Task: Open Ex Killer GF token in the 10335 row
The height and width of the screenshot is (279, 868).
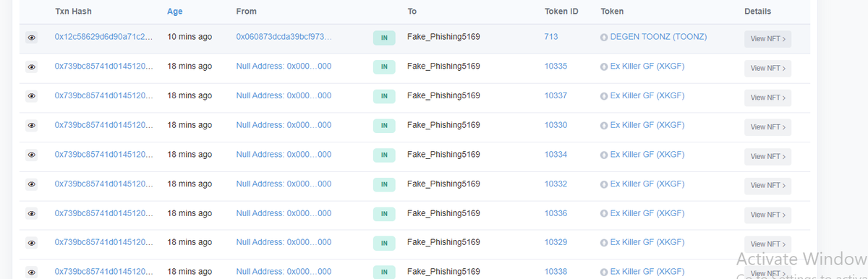Action: [647, 66]
